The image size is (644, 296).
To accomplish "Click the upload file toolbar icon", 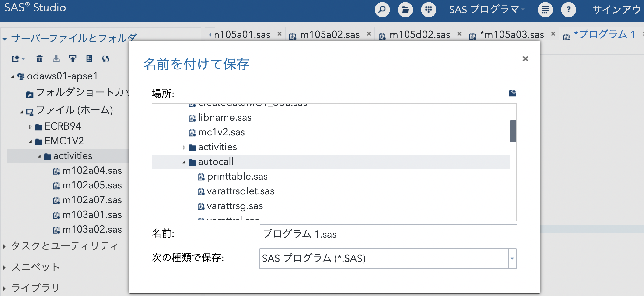I will 72,59.
